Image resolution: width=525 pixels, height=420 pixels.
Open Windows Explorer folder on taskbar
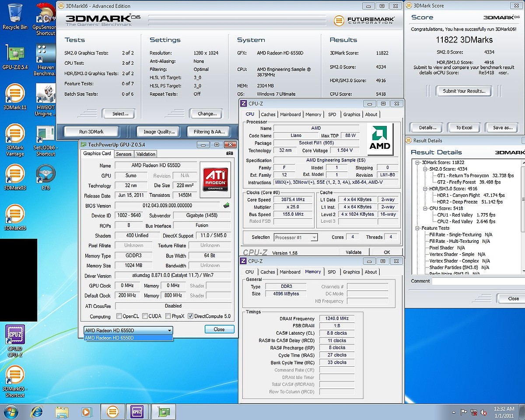(62, 412)
